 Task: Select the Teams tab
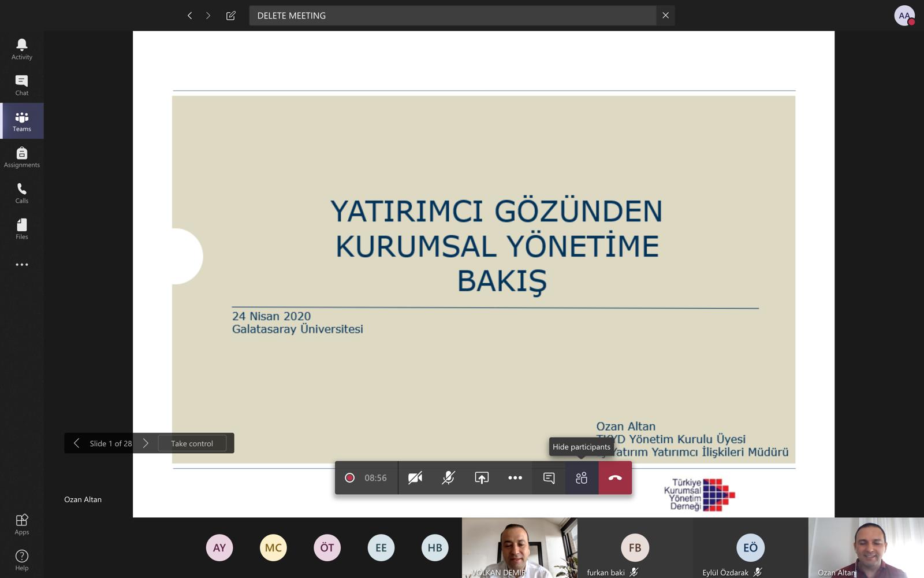pos(22,121)
